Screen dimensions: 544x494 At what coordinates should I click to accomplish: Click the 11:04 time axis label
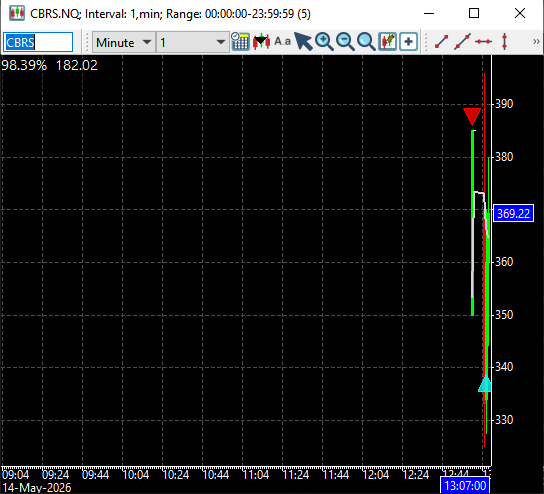(x=256, y=475)
